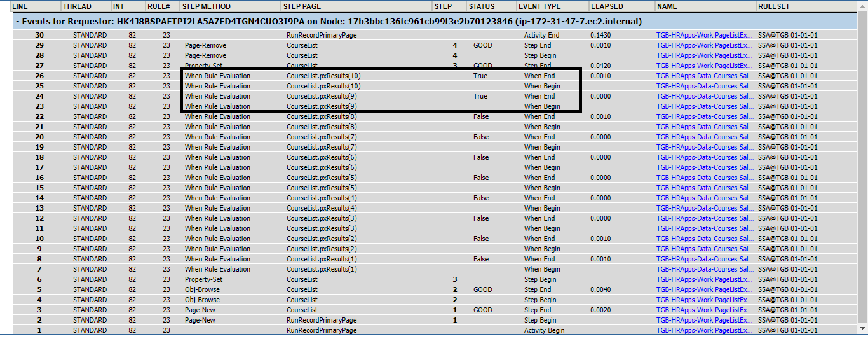Image resolution: width=868 pixels, height=355 pixels.
Task: Select the STATUS column header
Action: click(481, 6)
